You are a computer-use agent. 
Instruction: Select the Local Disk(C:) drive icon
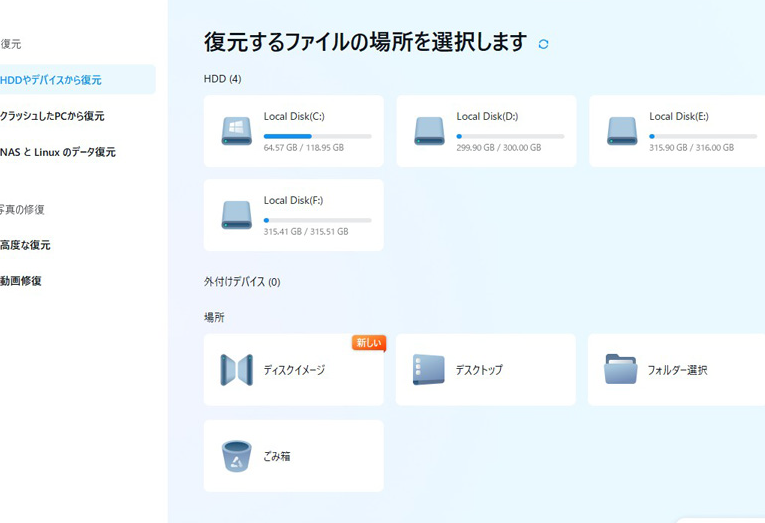pos(237,131)
